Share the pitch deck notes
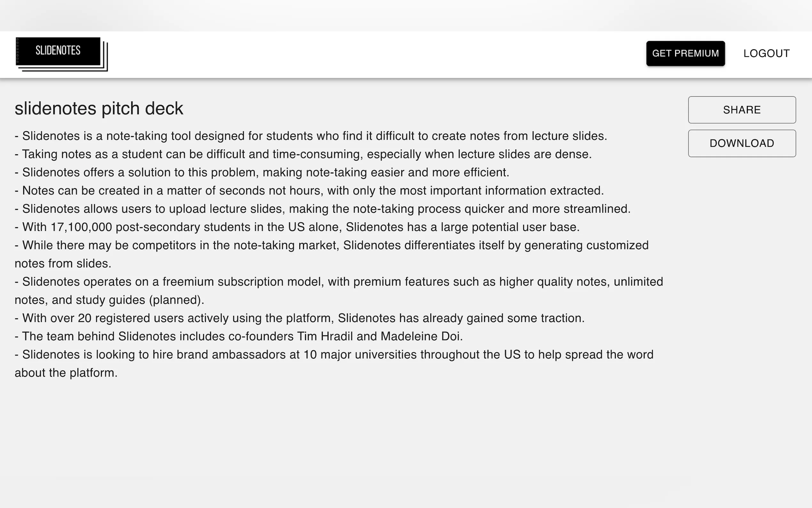The height and width of the screenshot is (508, 812). (x=741, y=110)
